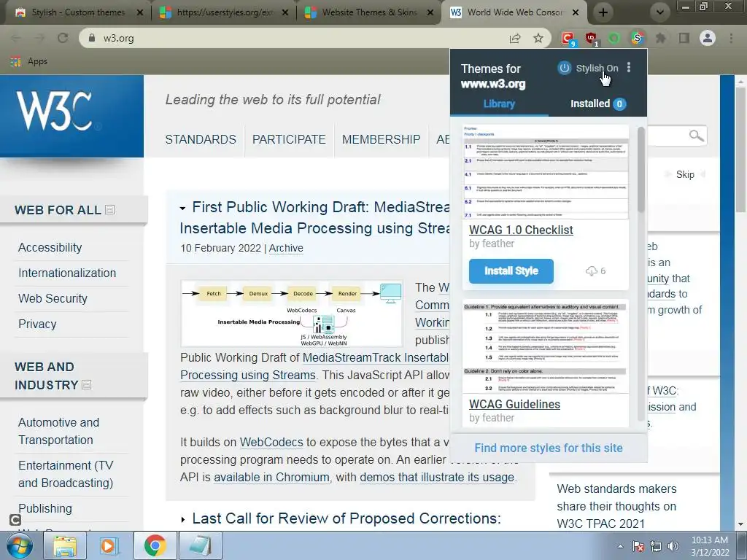Open the Archive link
Image resolution: width=747 pixels, height=560 pixels.
pos(286,248)
